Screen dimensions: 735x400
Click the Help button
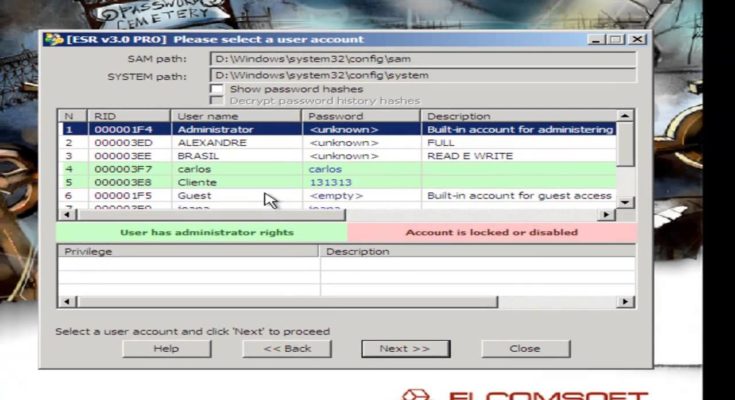pyautogui.click(x=166, y=348)
